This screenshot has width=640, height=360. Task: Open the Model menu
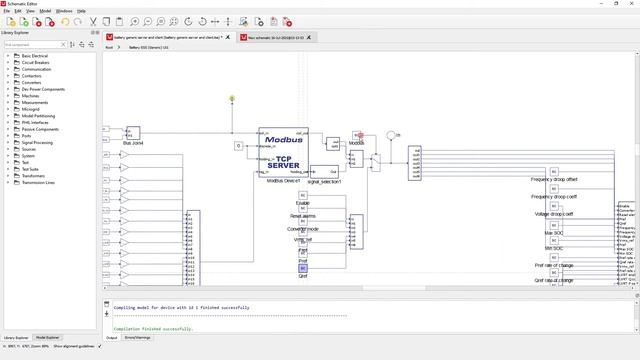pos(45,11)
